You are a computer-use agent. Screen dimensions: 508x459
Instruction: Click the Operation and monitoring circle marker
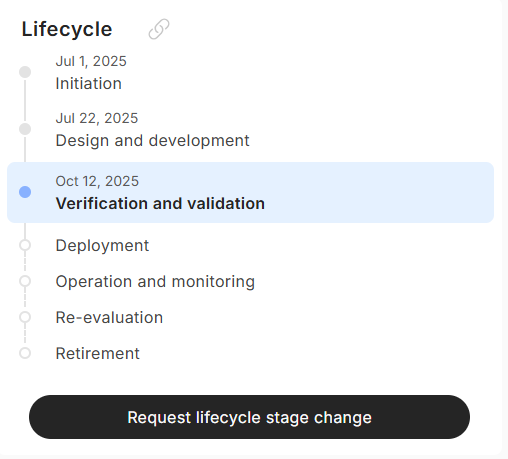25,281
